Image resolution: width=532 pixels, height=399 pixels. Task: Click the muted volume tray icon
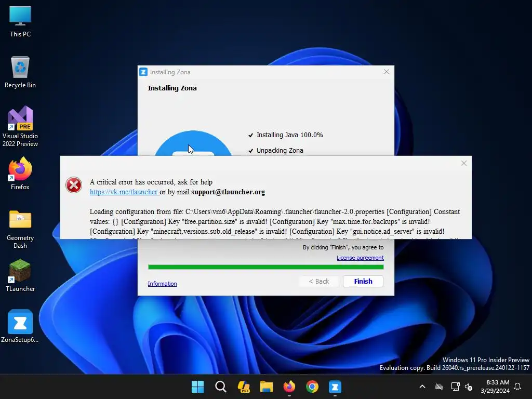pyautogui.click(x=469, y=387)
